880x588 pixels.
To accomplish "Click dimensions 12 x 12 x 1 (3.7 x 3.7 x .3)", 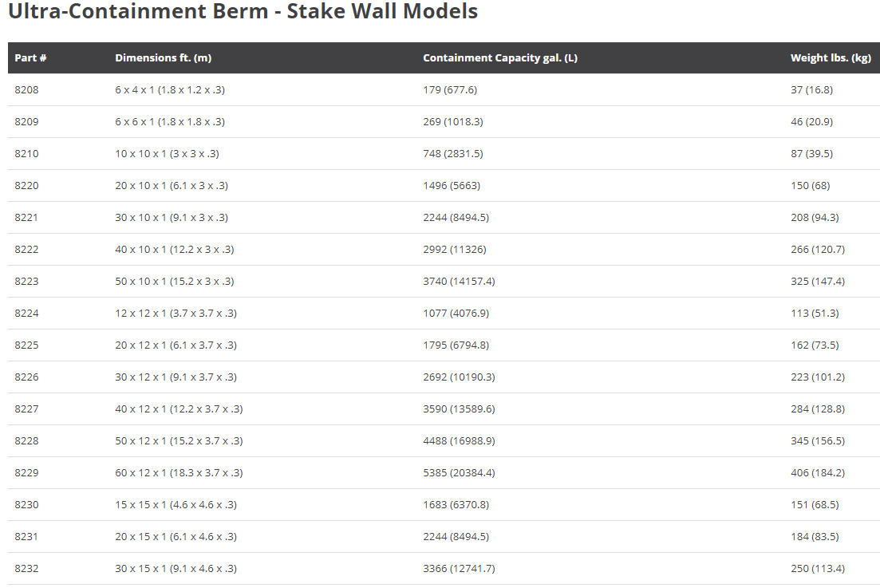I will click(x=176, y=314).
